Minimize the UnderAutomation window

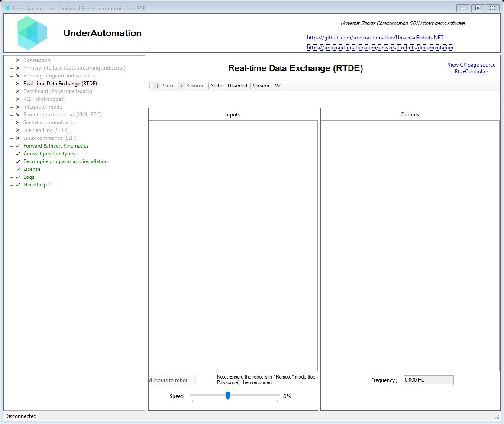463,8
